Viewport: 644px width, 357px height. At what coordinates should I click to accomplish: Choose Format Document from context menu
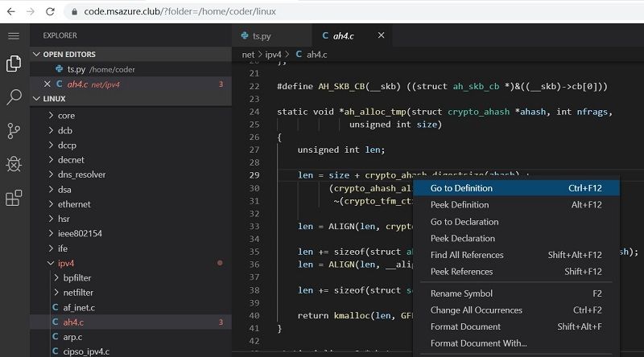click(x=516, y=326)
